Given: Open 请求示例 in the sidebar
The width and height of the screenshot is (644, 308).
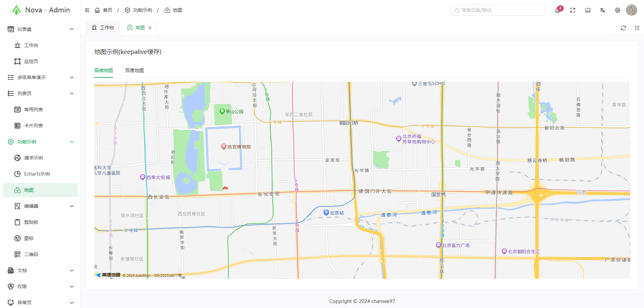Looking at the screenshot, I should tap(40, 158).
